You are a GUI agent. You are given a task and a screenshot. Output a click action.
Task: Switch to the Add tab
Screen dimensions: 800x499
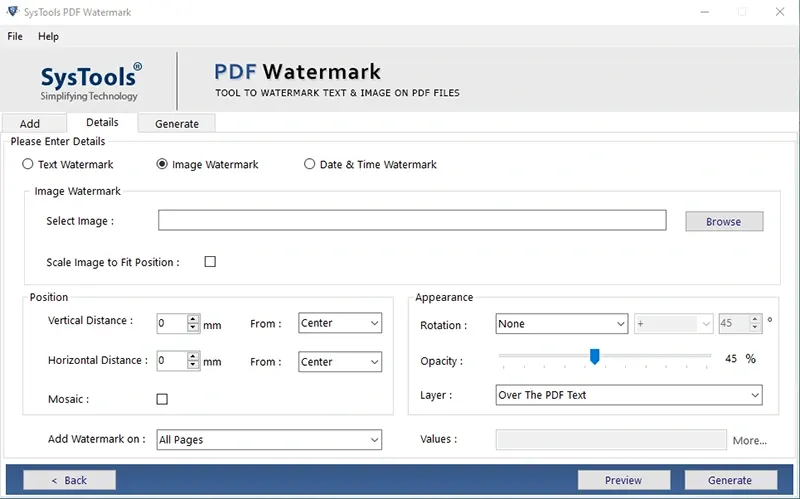pos(34,123)
